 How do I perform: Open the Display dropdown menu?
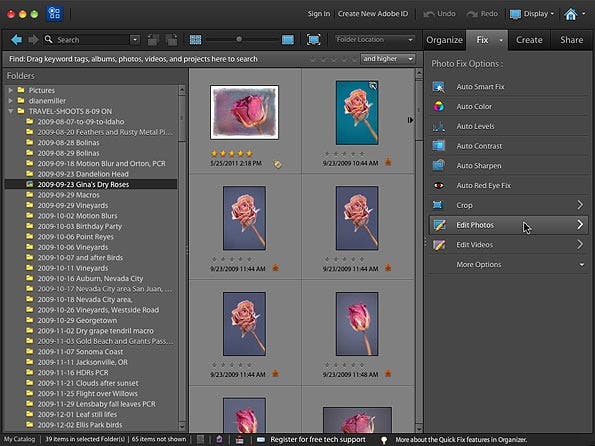(x=532, y=14)
